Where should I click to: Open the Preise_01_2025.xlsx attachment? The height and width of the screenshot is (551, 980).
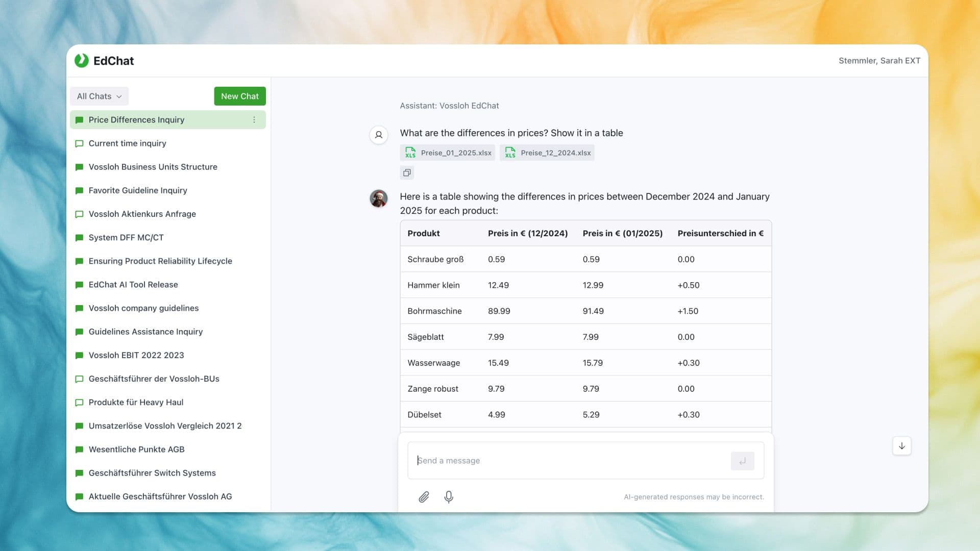(x=448, y=153)
